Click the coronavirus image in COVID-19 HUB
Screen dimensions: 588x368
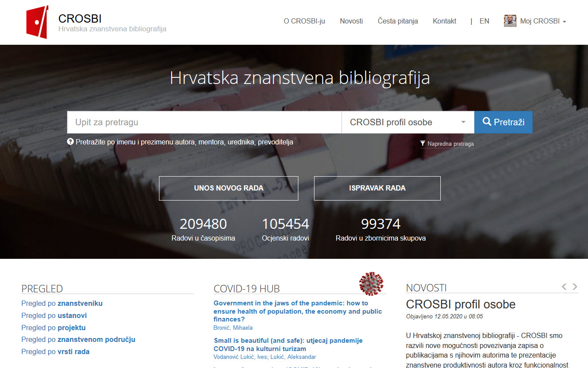(x=371, y=284)
